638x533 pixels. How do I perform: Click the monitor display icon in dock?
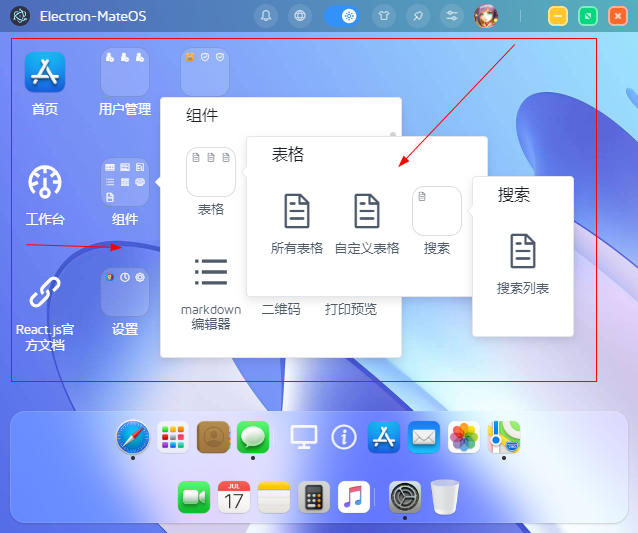click(x=304, y=437)
